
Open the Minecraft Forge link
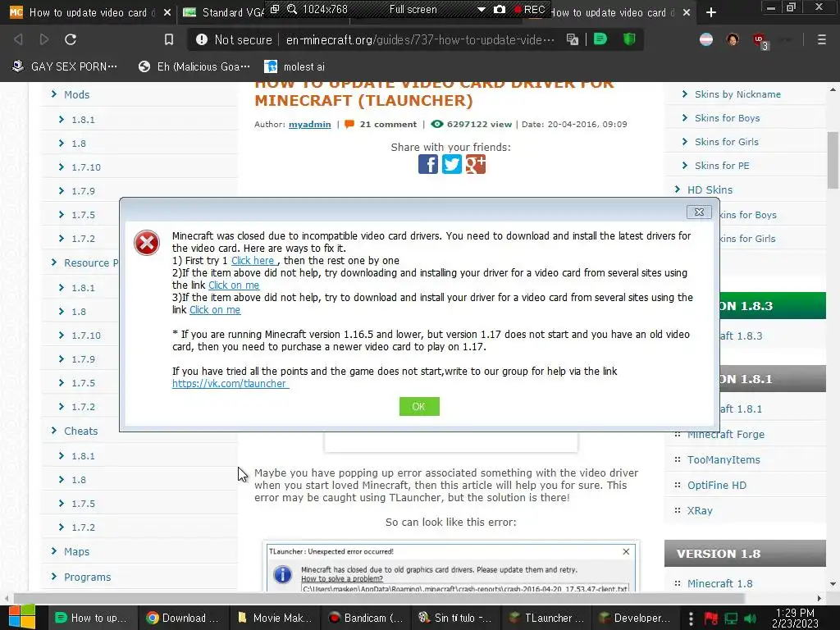725,435
